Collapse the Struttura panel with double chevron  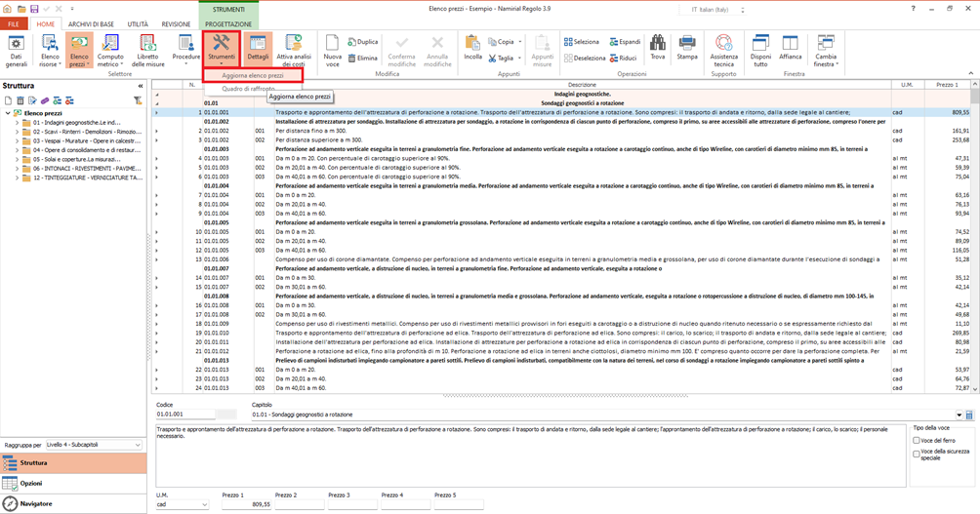click(x=140, y=86)
